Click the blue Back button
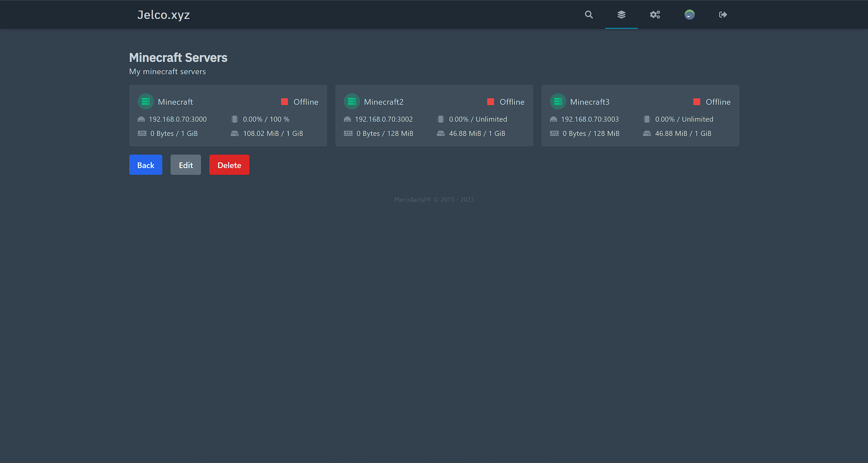 pyautogui.click(x=146, y=165)
